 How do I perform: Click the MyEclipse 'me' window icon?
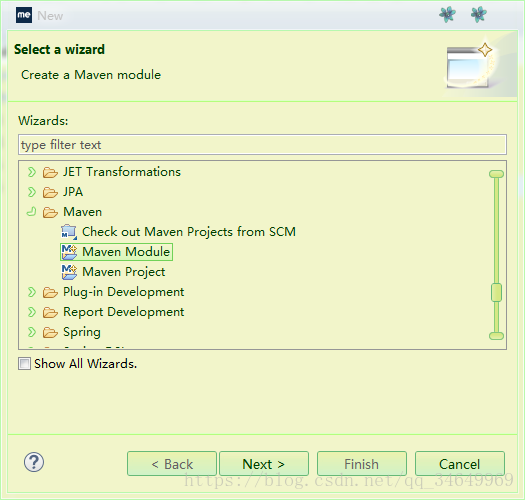tap(24, 15)
